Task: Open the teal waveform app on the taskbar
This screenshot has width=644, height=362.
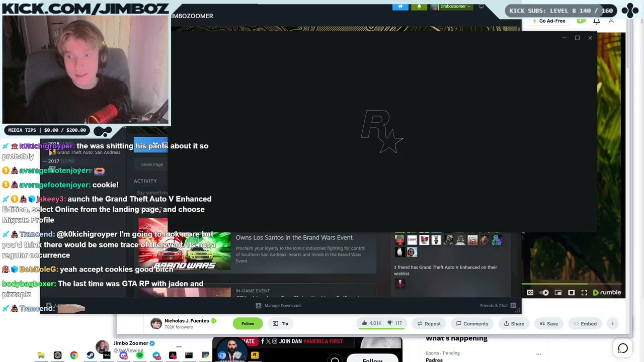Action: tap(107, 355)
